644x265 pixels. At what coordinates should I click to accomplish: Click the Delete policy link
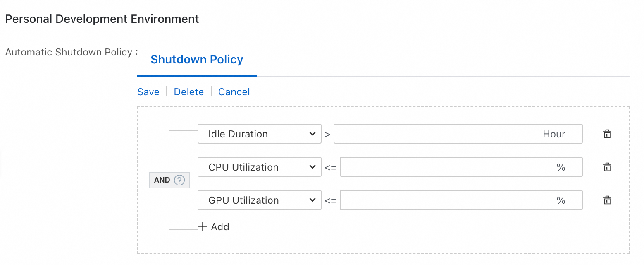pyautogui.click(x=189, y=92)
